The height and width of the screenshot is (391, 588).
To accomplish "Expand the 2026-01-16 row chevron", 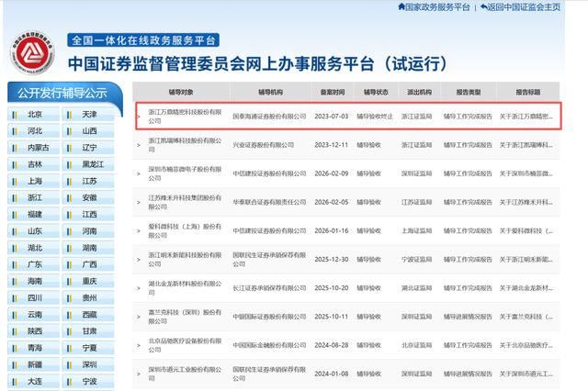I will coord(139,230).
